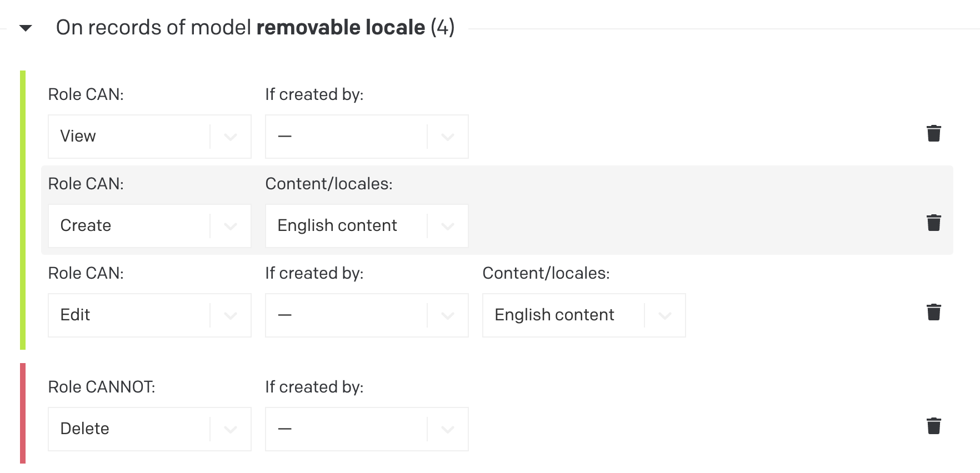
Task: Expand created-by dropdown in Delete rule
Action: [367, 429]
